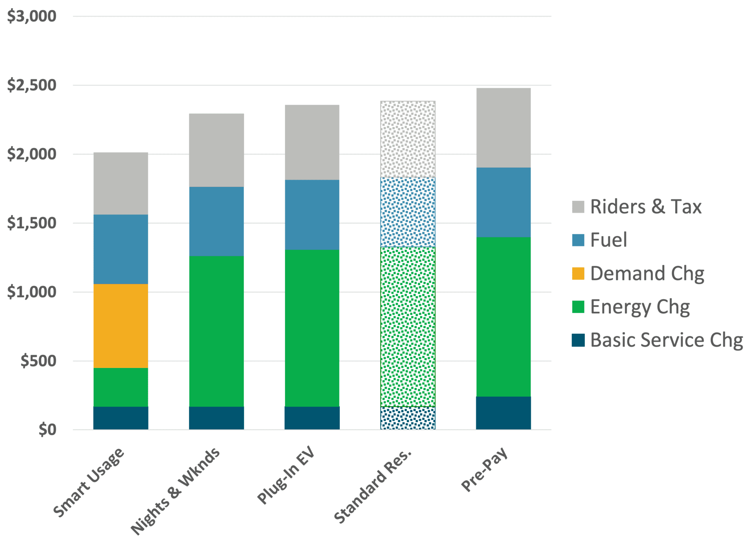Click the blue Fuel segment of Plug-In EV bar
The width and height of the screenshot is (756, 549).
pos(312,214)
